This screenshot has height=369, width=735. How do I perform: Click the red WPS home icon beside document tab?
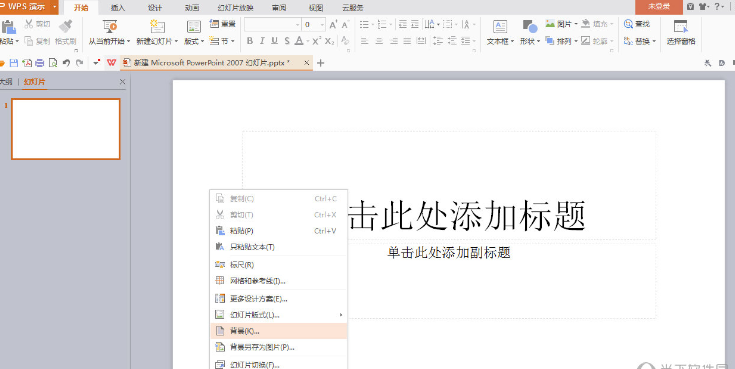click(111, 62)
